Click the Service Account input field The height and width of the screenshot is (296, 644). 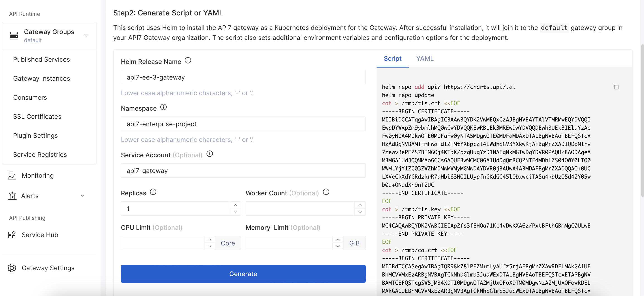coord(243,170)
